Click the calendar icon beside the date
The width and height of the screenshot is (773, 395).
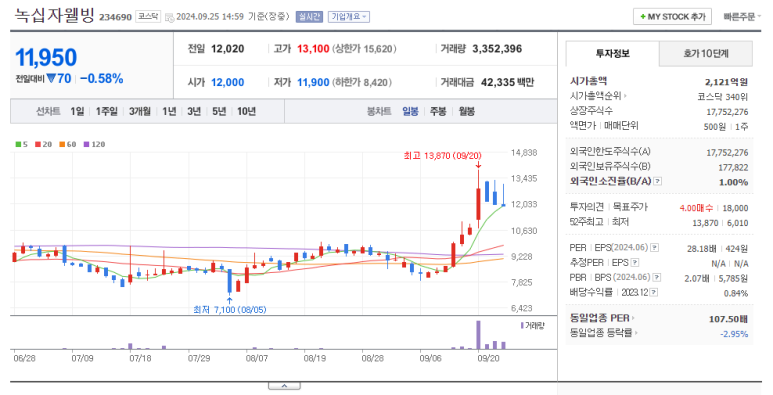(169, 17)
